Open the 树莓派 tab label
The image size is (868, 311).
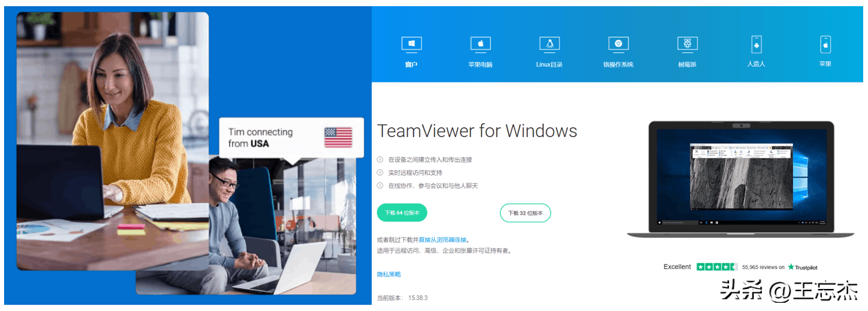pos(687,65)
